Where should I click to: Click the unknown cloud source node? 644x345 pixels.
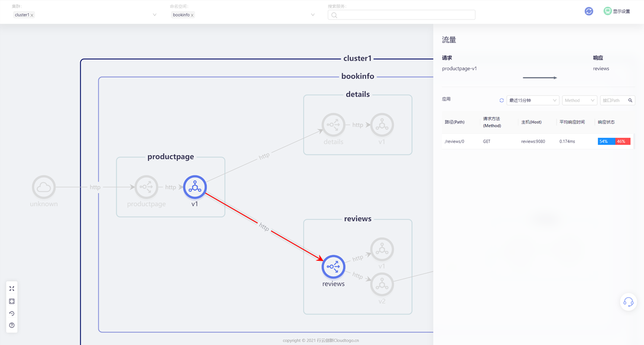click(44, 187)
